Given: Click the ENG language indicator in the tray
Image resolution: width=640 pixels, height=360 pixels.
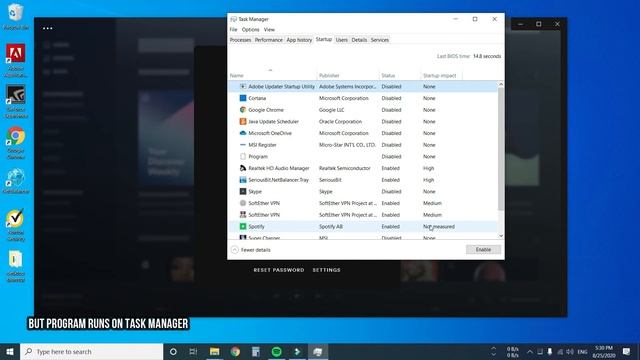Looking at the screenshot, I should (x=582, y=351).
